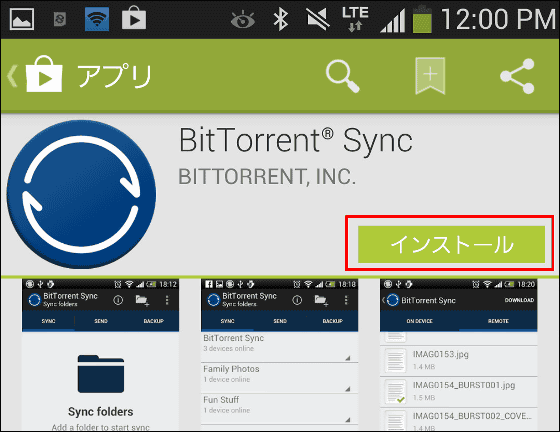Tap the gallery picture notification icon
Screen dimensions: 560x432
pyautogui.click(x=22, y=19)
